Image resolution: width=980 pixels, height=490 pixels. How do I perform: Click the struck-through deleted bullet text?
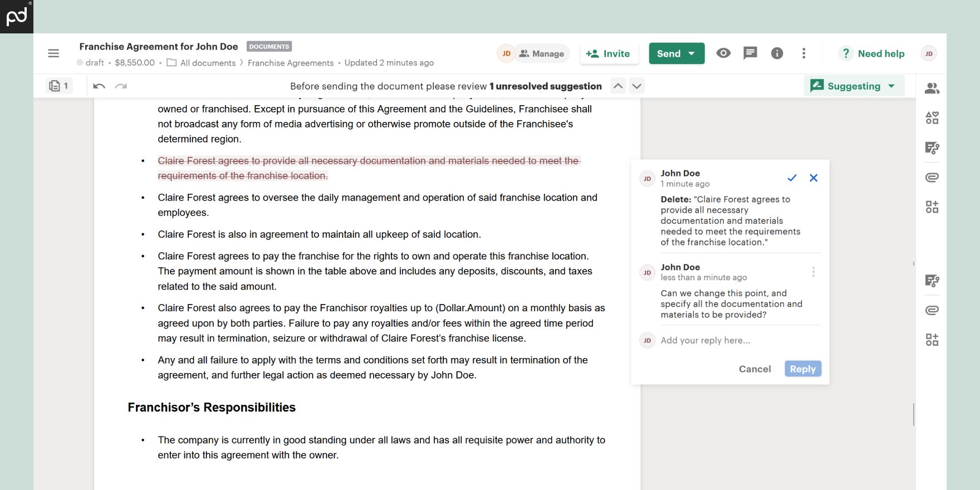click(369, 168)
